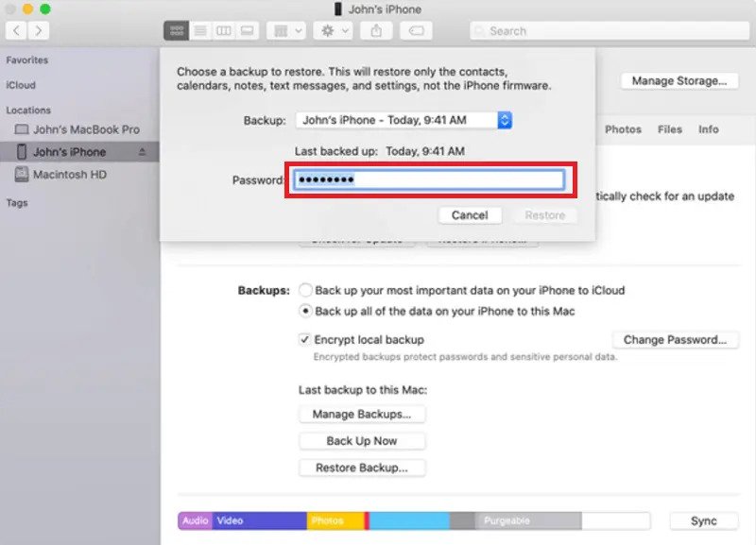Eject John's iPhone with the eject icon
This screenshot has height=545, width=756.
tap(142, 152)
